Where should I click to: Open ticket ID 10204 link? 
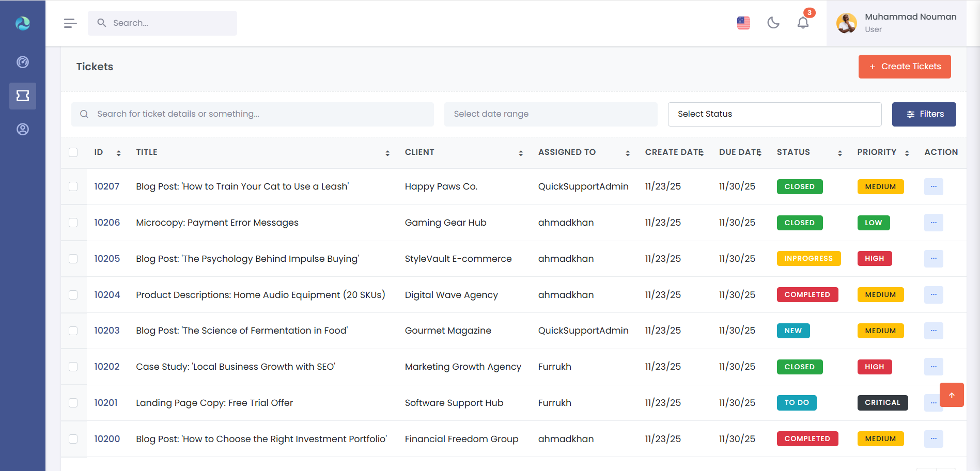tap(107, 295)
